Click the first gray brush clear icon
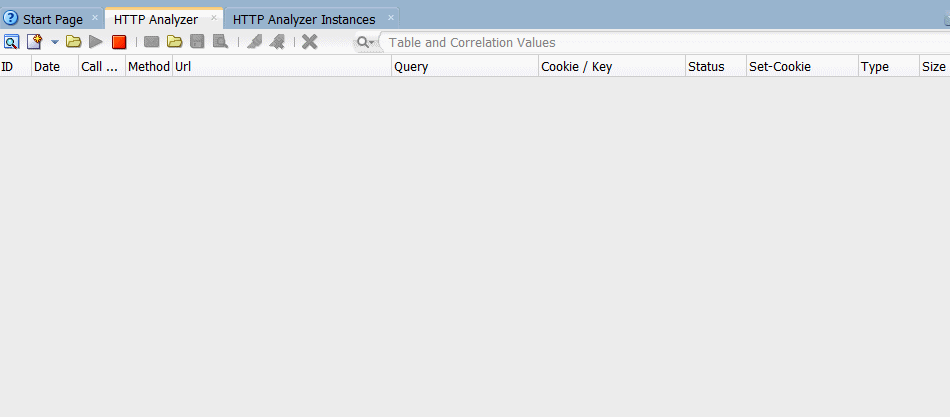 [x=254, y=42]
